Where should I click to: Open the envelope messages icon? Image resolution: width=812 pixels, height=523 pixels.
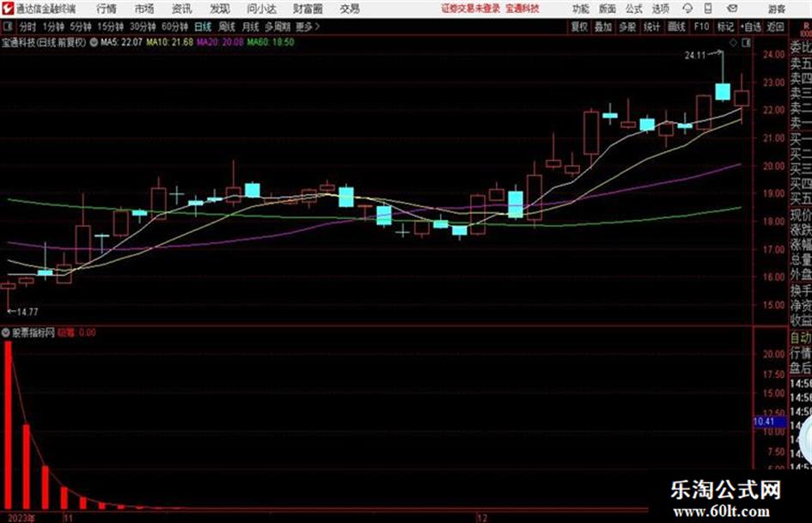732,9
